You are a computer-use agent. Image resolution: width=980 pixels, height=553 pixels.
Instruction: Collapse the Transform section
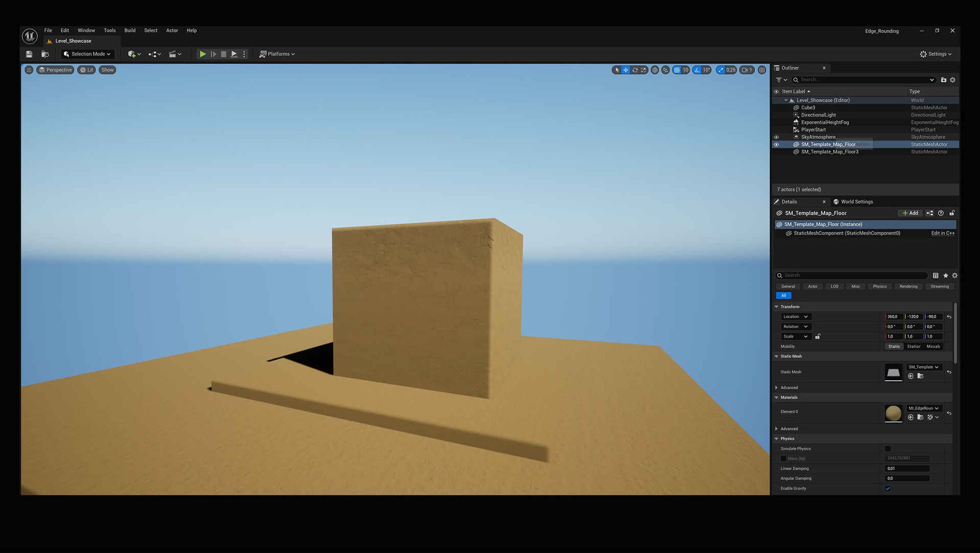tap(777, 307)
